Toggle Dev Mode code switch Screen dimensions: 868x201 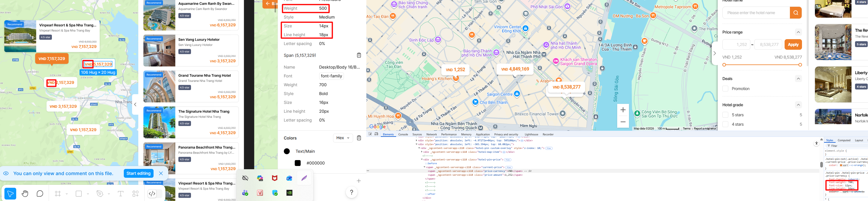coord(152,194)
